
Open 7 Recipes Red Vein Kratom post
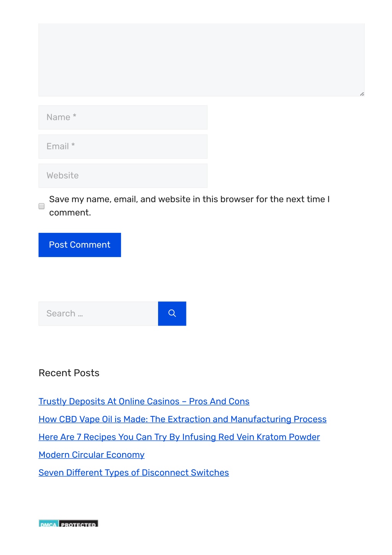tap(179, 437)
